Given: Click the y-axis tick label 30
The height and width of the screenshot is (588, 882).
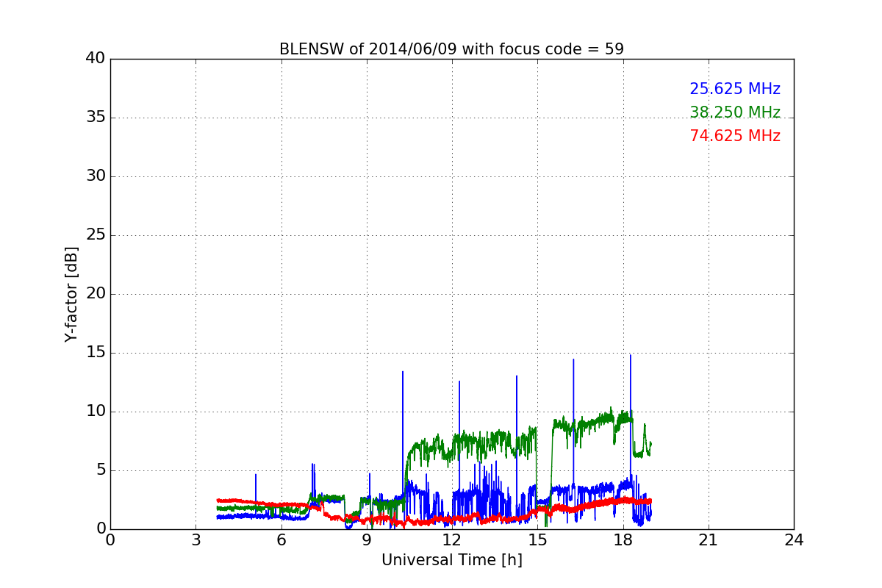Looking at the screenshot, I should click(x=96, y=176).
